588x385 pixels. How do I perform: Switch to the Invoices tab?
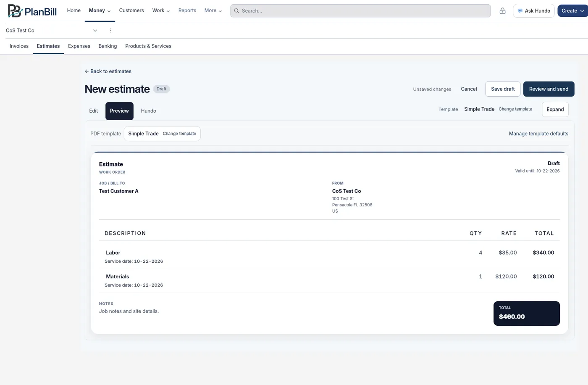tap(19, 46)
